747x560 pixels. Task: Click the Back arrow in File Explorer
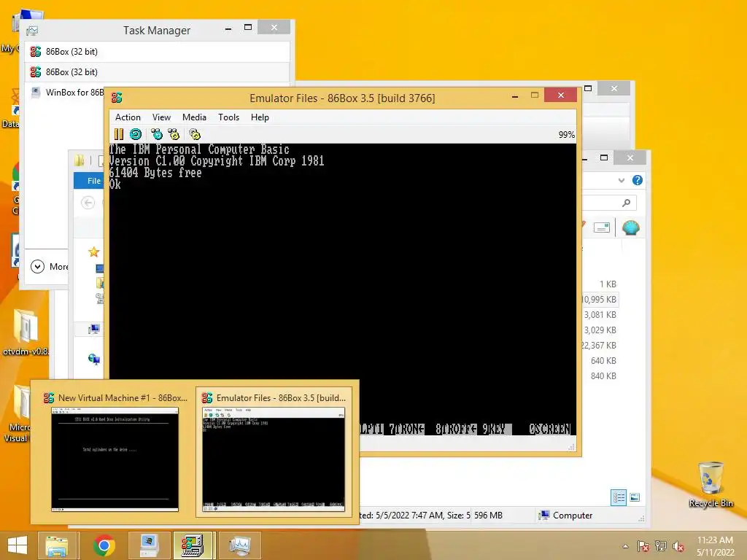[88, 203]
